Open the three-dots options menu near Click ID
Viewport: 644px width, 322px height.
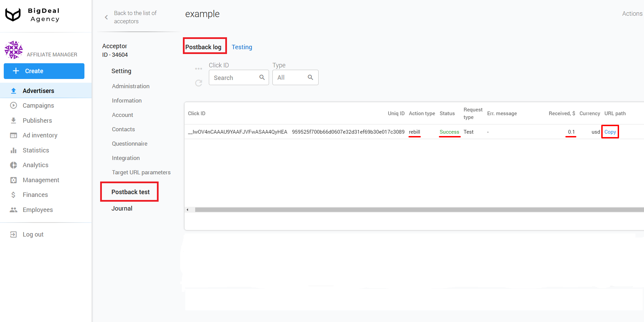(x=199, y=68)
